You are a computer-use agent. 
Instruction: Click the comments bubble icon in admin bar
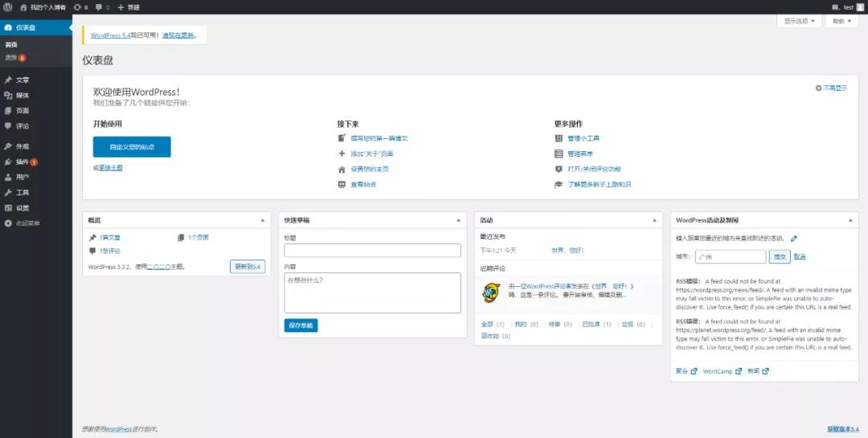pyautogui.click(x=98, y=6)
